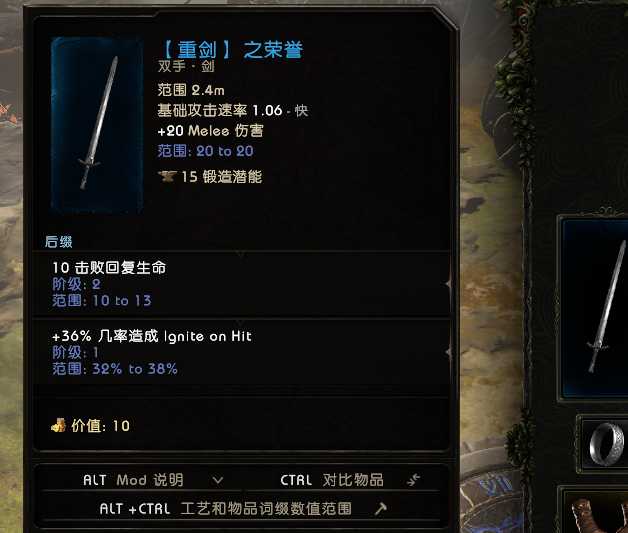The image size is (628, 533).
Task: Click the 15 锻造潜能 text
Action: tap(221, 177)
